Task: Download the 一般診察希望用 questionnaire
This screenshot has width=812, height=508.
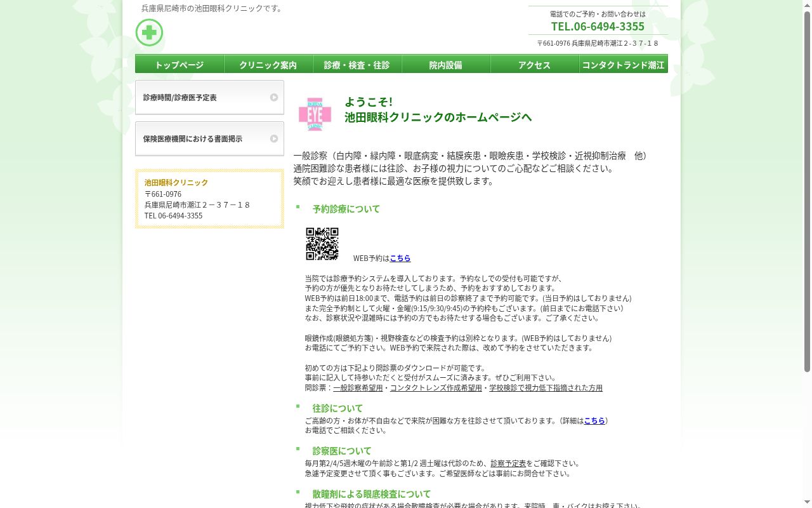Action: pyautogui.click(x=358, y=388)
